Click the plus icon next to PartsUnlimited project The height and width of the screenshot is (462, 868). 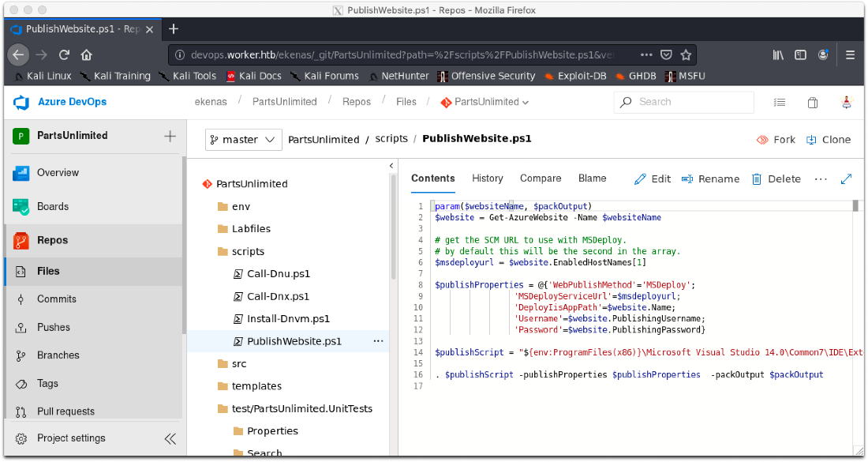(x=170, y=137)
